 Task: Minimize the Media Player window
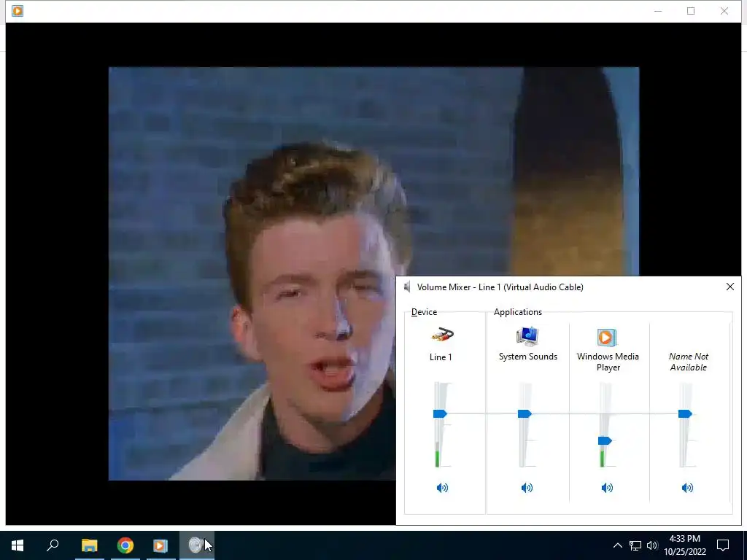point(658,11)
